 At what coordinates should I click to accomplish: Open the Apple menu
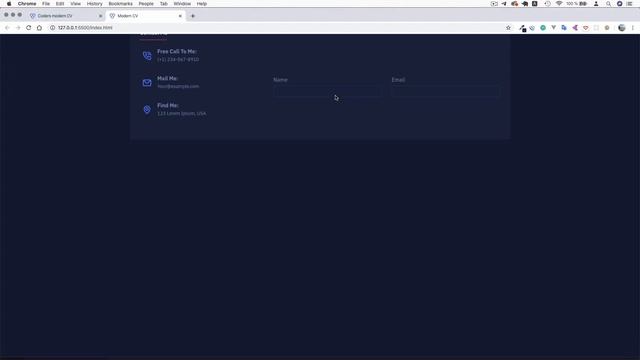pyautogui.click(x=9, y=4)
